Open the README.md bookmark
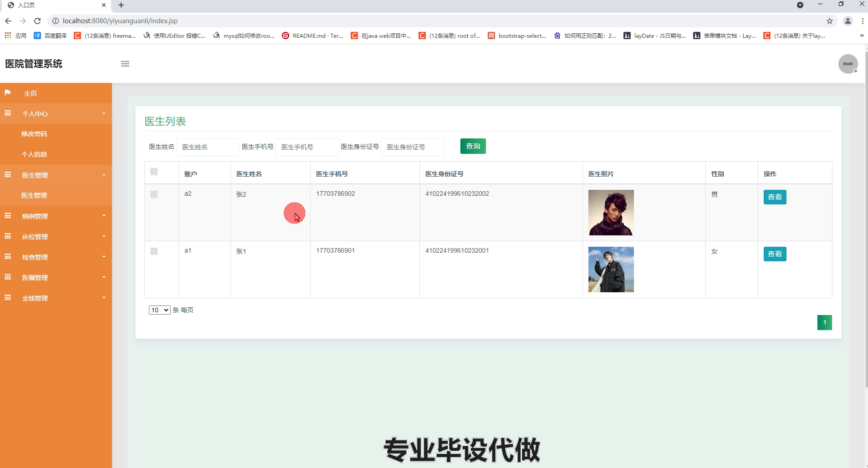The width and height of the screenshot is (868, 468). pyautogui.click(x=312, y=36)
